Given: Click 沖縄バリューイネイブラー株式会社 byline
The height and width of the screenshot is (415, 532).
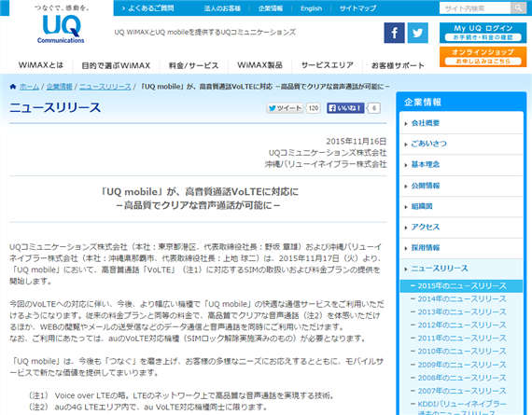Looking at the screenshot, I should coord(326,164).
